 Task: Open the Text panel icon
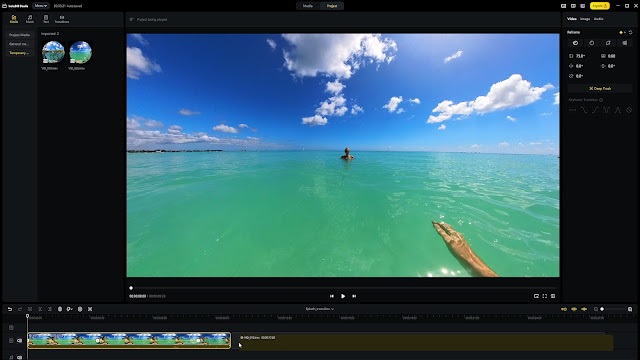[x=46, y=19]
